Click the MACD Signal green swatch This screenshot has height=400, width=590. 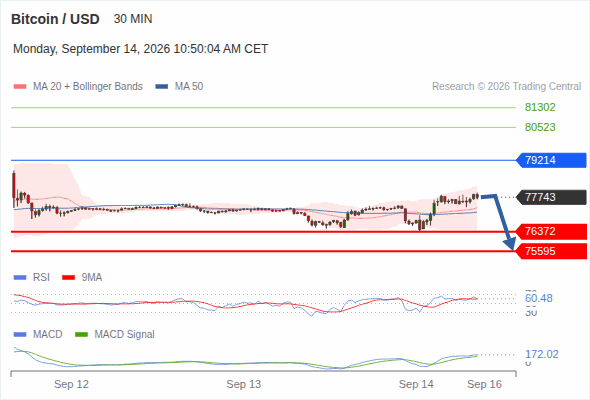[81, 335]
